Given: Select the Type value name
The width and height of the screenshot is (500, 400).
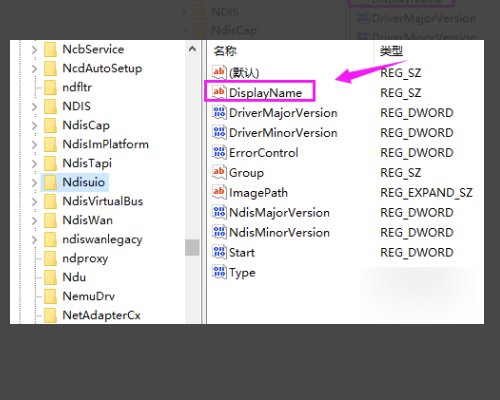Looking at the screenshot, I should point(242,272).
